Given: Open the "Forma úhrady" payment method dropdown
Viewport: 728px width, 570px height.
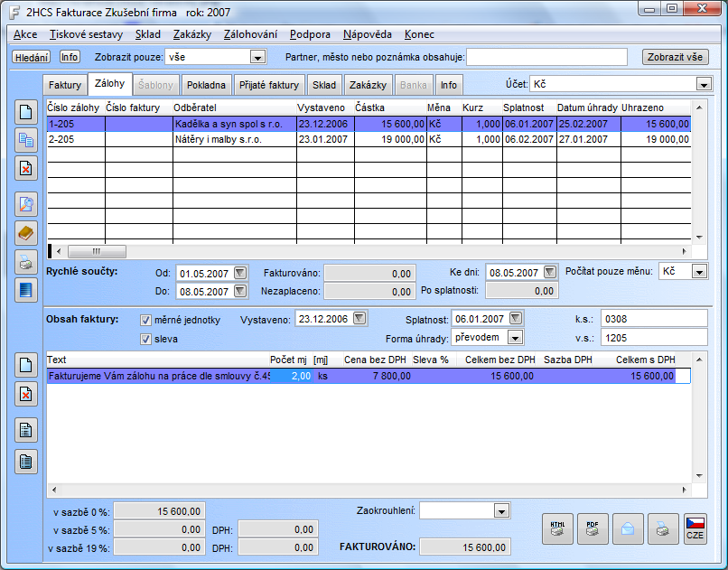Looking at the screenshot, I should 515,338.
